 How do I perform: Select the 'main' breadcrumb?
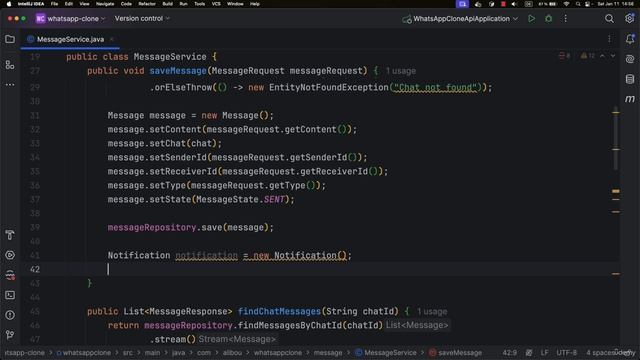pos(152,353)
